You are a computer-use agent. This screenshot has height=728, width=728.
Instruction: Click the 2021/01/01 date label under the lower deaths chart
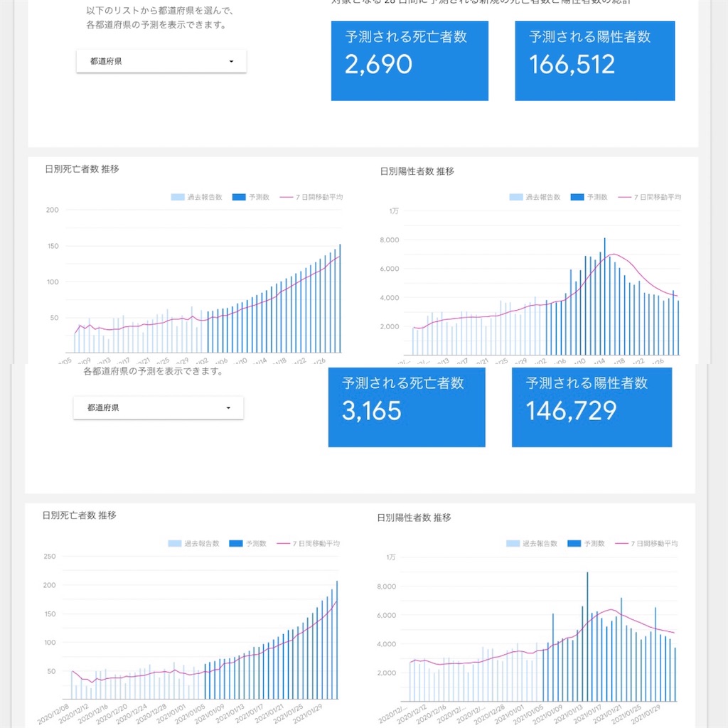tap(171, 714)
